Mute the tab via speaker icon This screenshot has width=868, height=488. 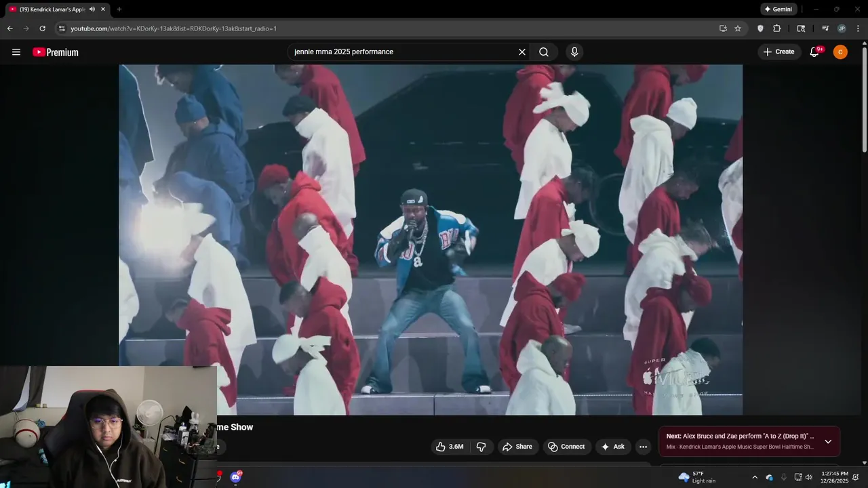tap(92, 9)
